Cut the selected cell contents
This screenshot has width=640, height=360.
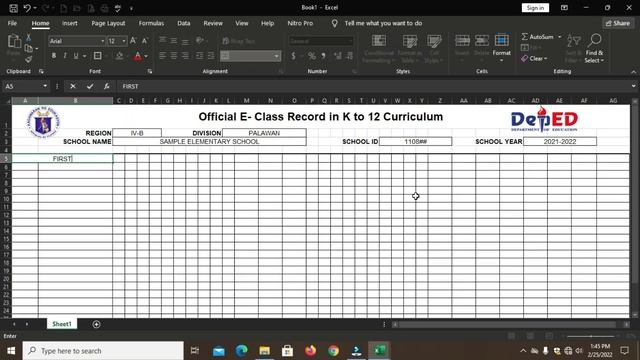29,38
